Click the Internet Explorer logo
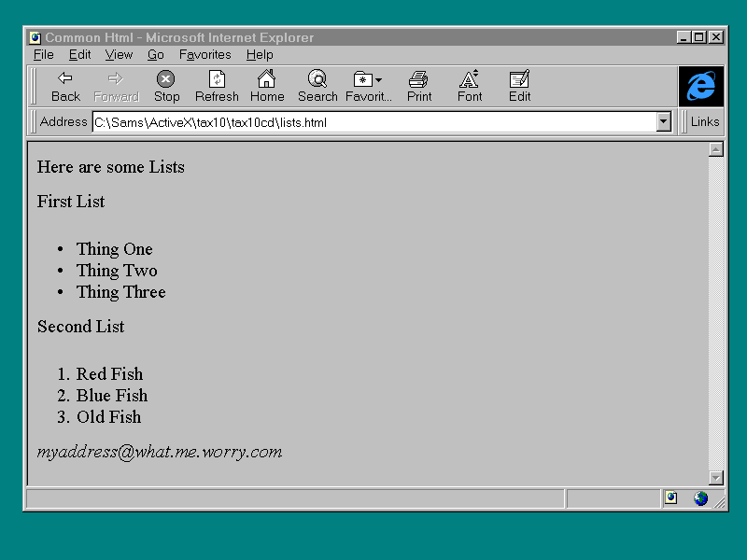Image resolution: width=747 pixels, height=560 pixels. pyautogui.click(x=701, y=86)
